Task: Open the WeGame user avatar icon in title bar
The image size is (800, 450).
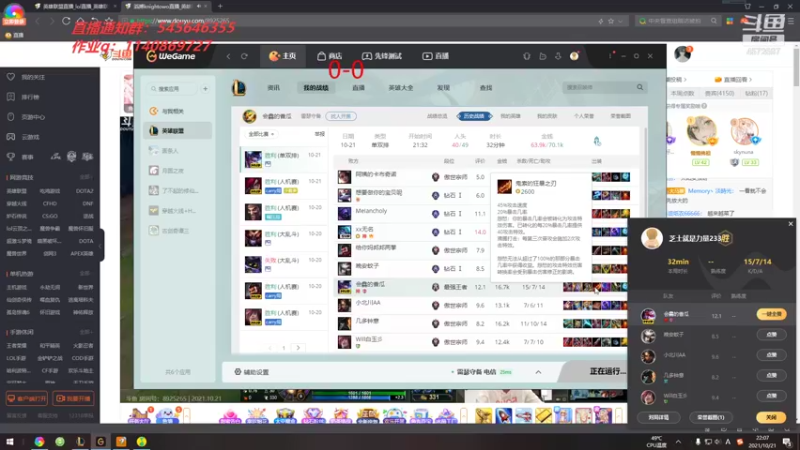Action: 574,56
